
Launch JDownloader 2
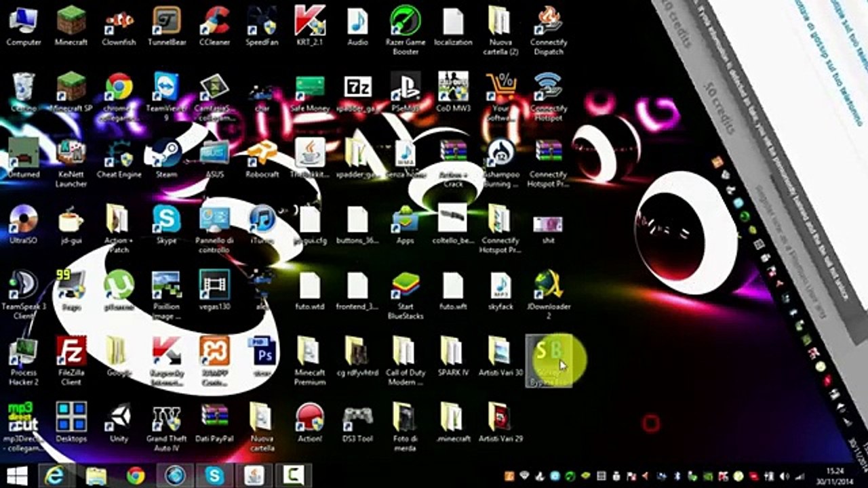pyautogui.click(x=548, y=296)
